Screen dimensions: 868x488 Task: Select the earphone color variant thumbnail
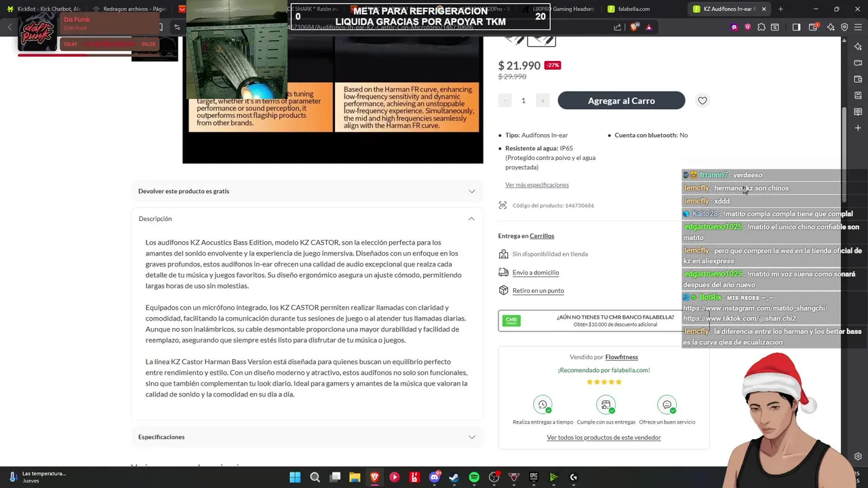click(541, 40)
